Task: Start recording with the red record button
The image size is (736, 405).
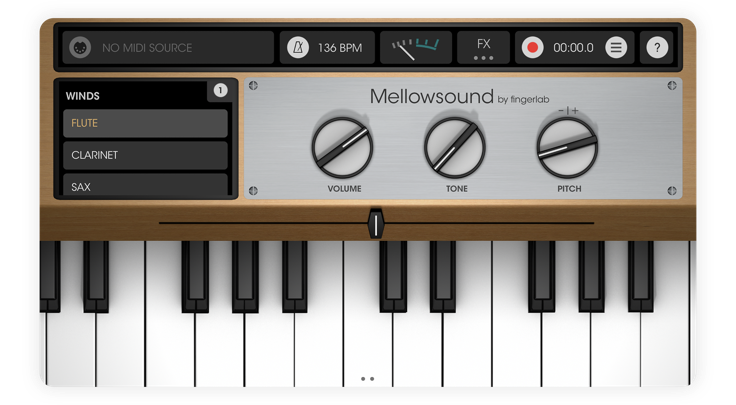Action: pos(532,47)
